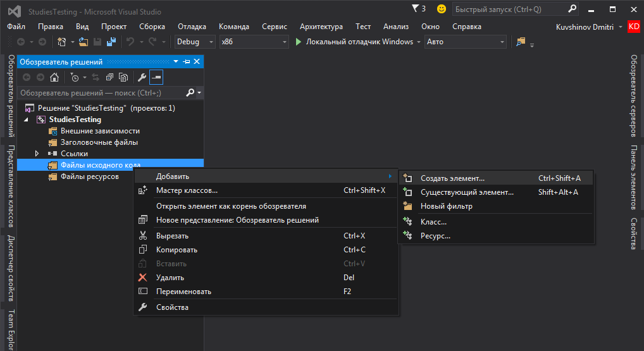Click the feedback smiley face icon

point(441,9)
